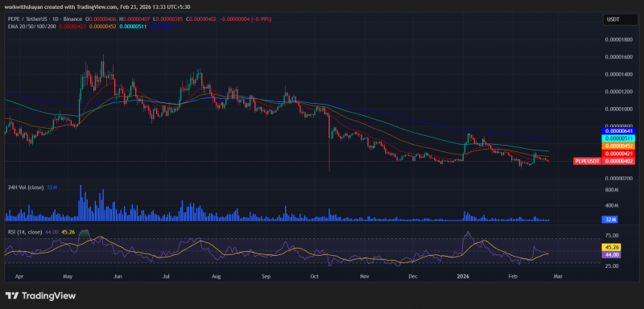The image size is (644, 309).
Task: Click the 2026 year marker on the time axis
Action: click(x=463, y=277)
